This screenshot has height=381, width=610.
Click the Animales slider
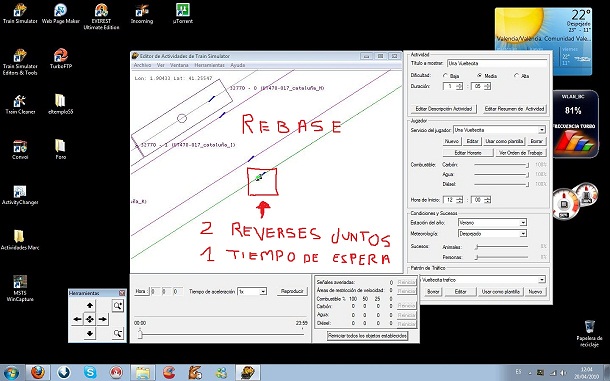tap(502, 247)
